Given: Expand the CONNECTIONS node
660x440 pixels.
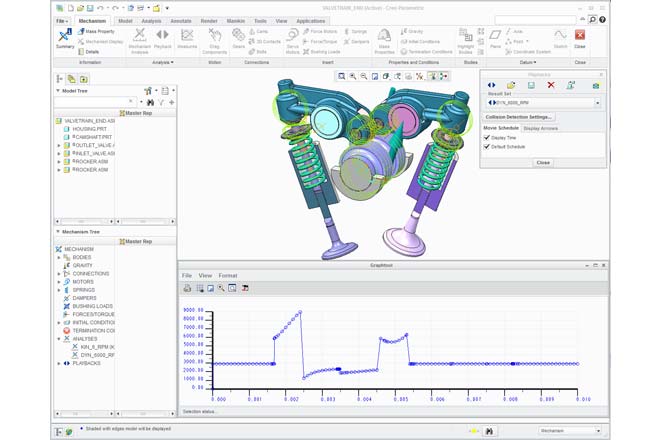Looking at the screenshot, I should coord(59,274).
